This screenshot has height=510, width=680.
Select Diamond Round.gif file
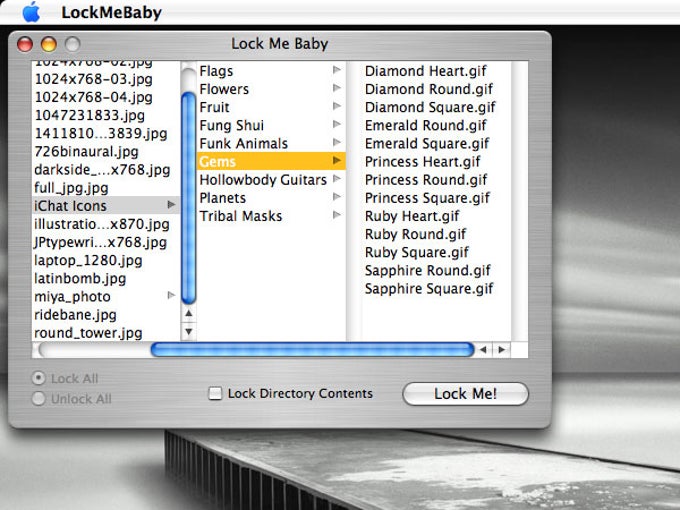(429, 89)
